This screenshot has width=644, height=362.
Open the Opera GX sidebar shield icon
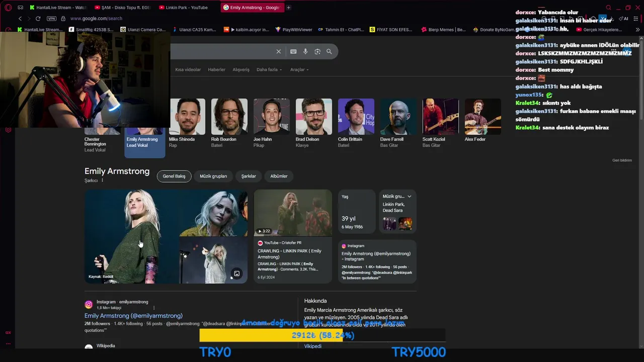point(8,130)
